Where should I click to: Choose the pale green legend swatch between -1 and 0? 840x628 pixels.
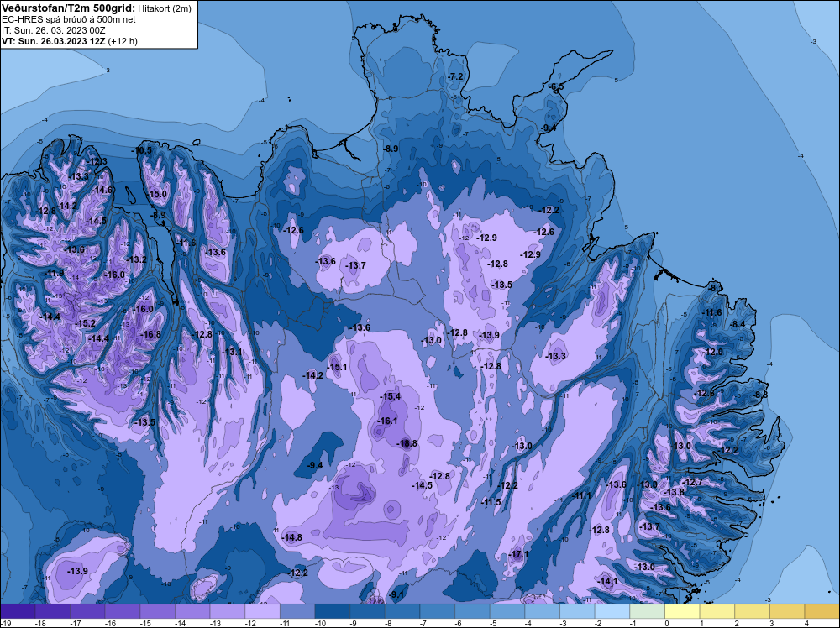point(647,611)
